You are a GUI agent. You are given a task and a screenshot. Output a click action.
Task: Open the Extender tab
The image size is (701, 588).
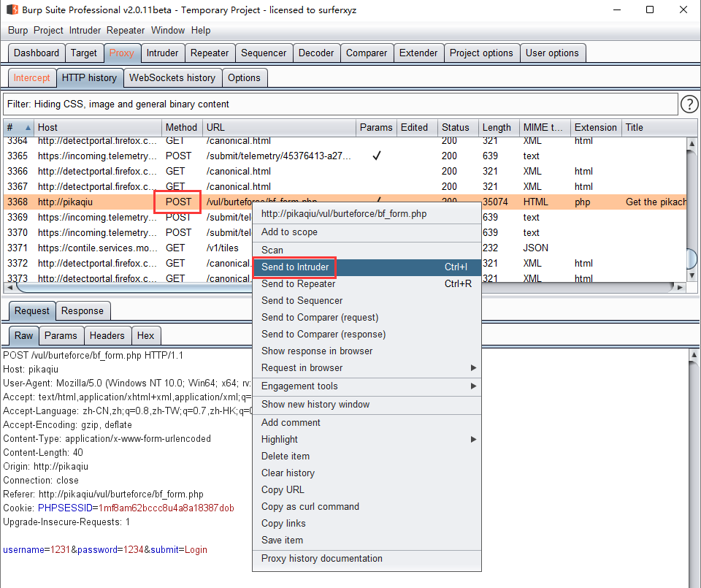(418, 53)
